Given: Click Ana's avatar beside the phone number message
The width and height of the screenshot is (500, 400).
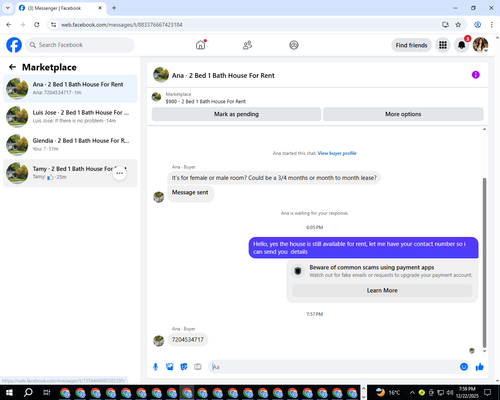Looking at the screenshot, I should click(x=159, y=341).
